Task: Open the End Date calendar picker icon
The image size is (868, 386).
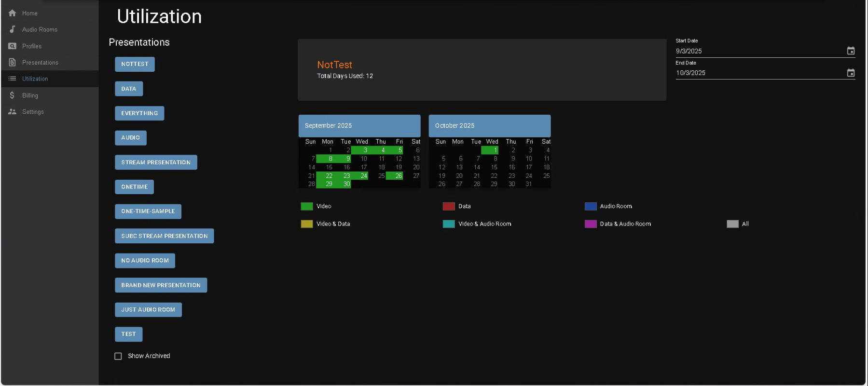Action: (x=851, y=73)
